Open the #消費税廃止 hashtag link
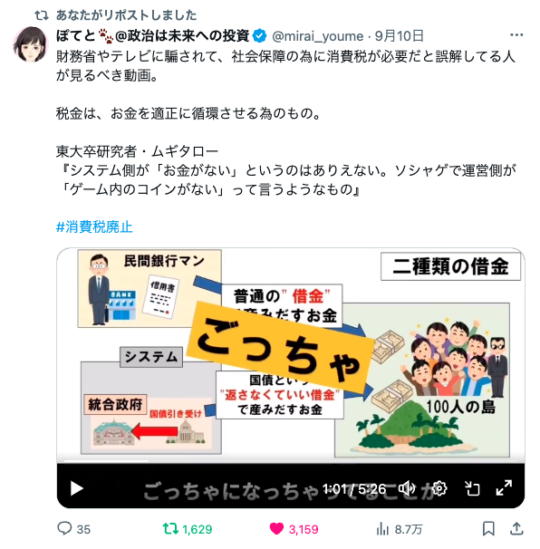The height and width of the screenshot is (549, 540). pos(94,227)
